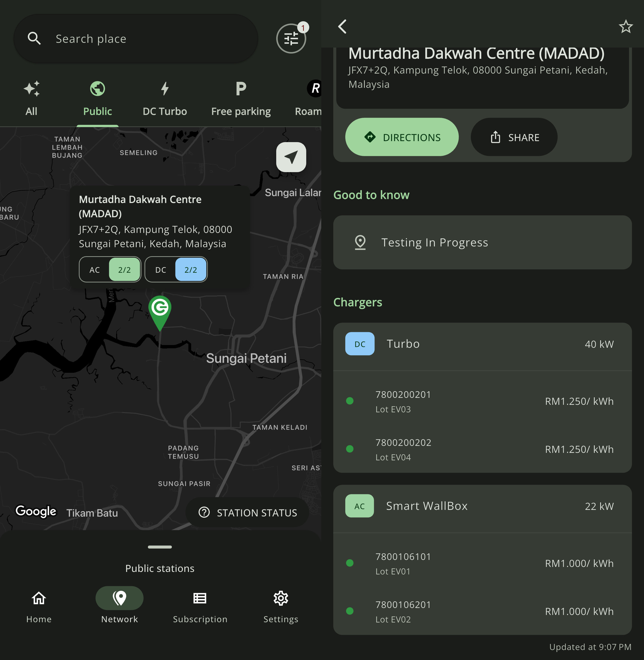Select the Public category tab
The image size is (644, 660).
click(97, 99)
